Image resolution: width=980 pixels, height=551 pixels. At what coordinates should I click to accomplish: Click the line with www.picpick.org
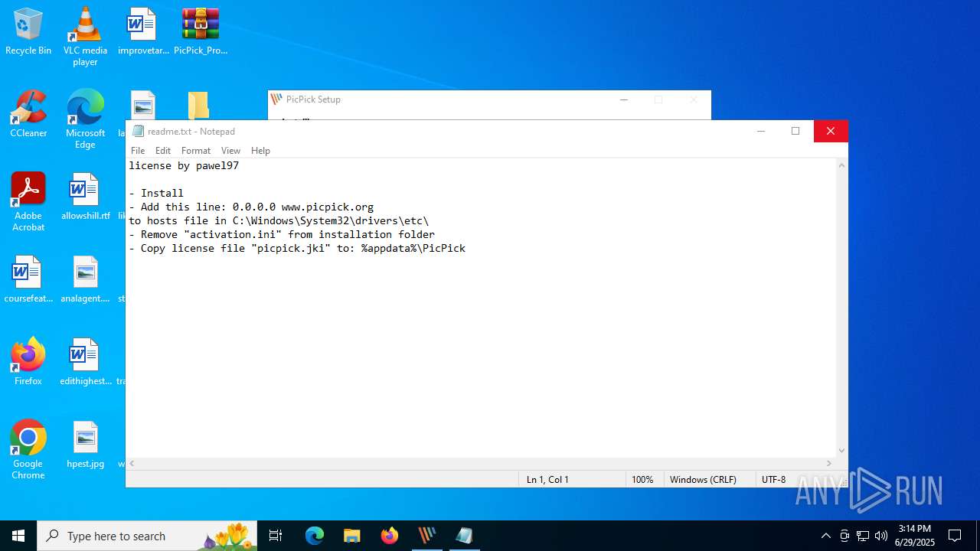(251, 207)
